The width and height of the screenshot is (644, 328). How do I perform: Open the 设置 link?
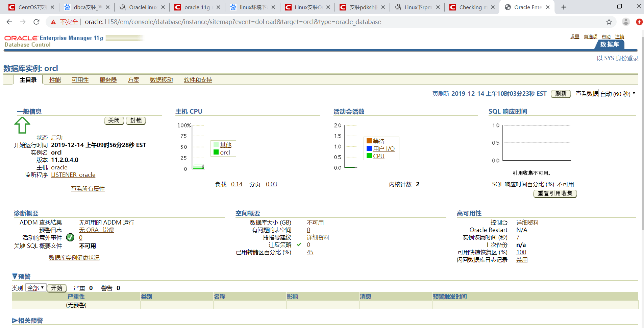click(x=575, y=37)
